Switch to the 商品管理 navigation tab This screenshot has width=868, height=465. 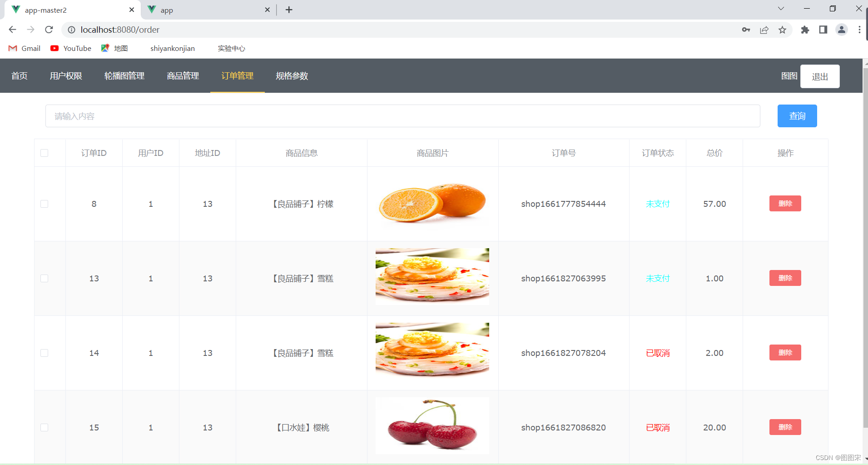[x=183, y=76]
